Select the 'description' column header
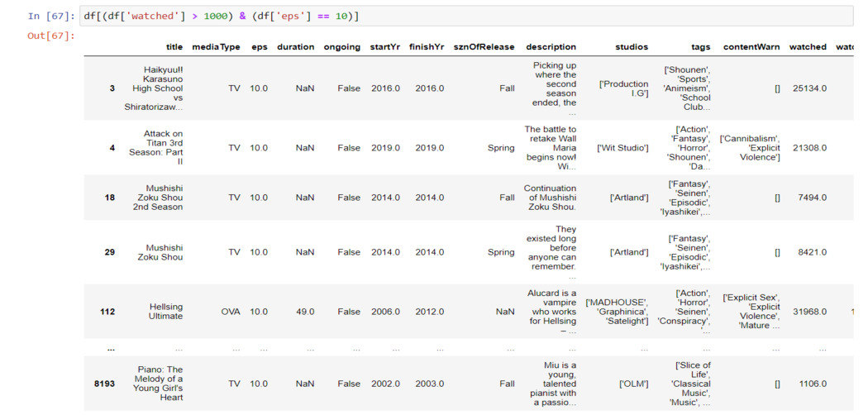Image resolution: width=868 pixels, height=415 pixels. pos(551,47)
